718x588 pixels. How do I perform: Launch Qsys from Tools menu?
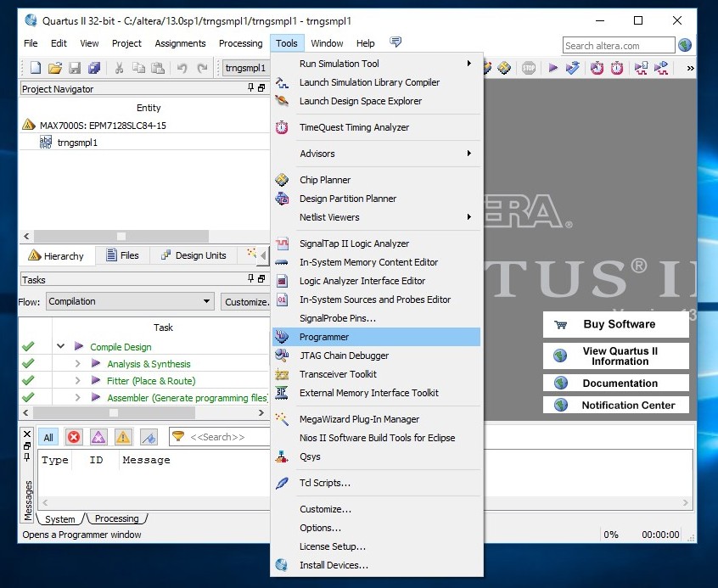pos(376,456)
